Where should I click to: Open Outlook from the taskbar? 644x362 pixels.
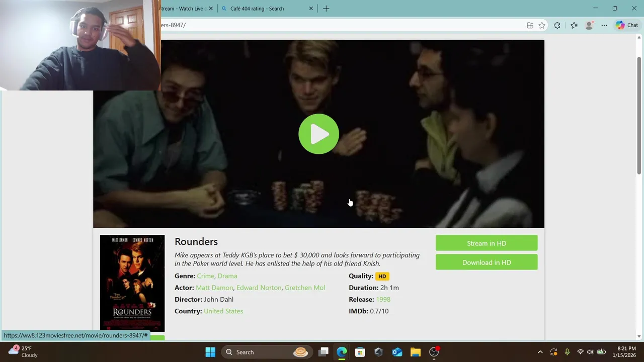point(397,352)
